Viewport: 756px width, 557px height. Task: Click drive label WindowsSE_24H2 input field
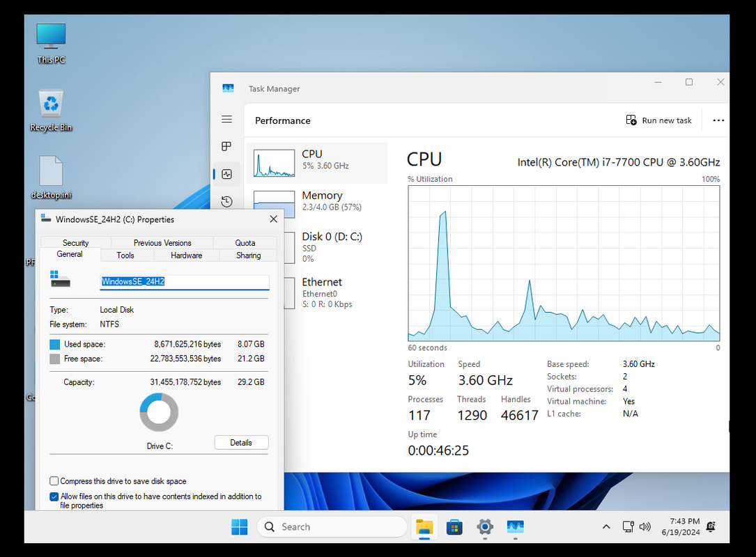(184, 282)
